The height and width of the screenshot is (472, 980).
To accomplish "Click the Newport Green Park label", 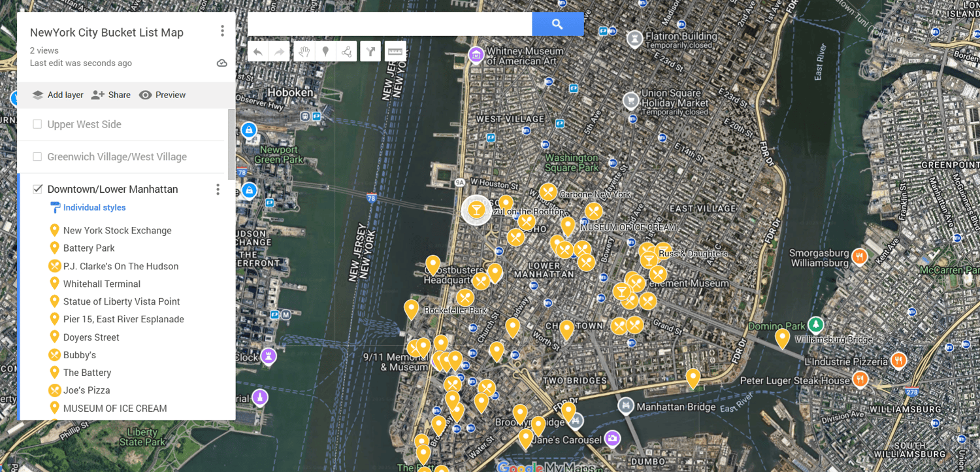I will pyautogui.click(x=279, y=154).
